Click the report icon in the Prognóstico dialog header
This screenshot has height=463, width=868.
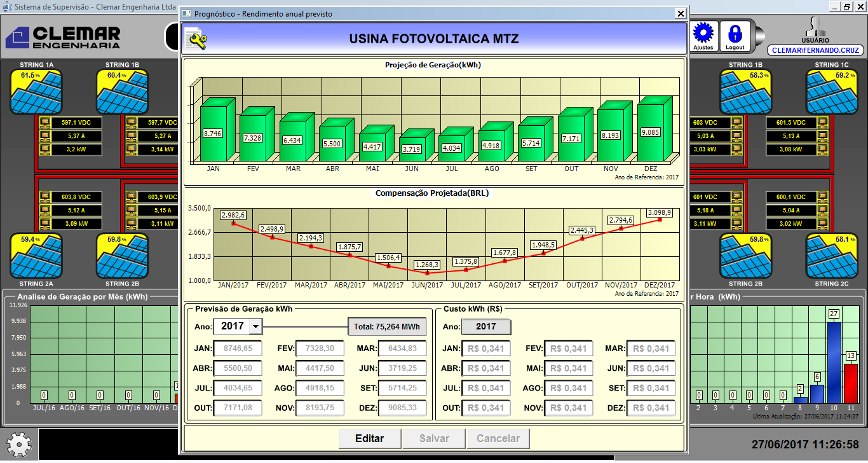point(196,38)
